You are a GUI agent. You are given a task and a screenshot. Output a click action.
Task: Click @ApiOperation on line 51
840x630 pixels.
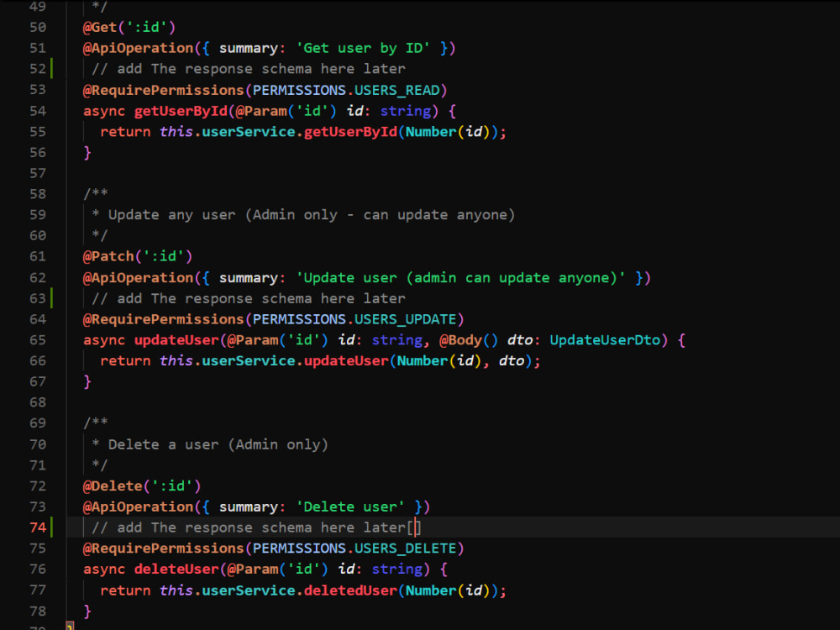[x=139, y=48]
